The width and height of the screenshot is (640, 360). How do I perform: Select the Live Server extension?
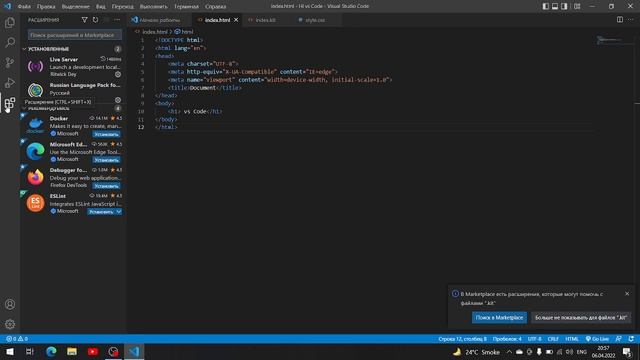(73, 67)
